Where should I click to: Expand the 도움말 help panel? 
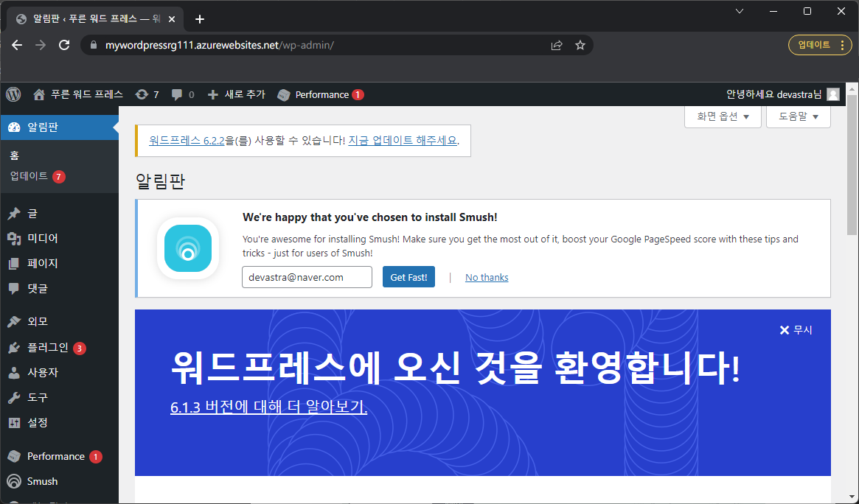coord(799,116)
